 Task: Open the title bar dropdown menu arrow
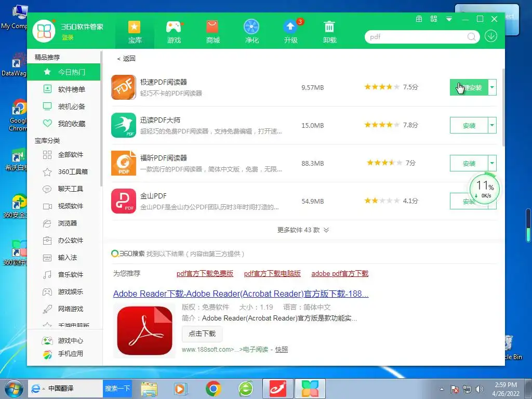449,19
